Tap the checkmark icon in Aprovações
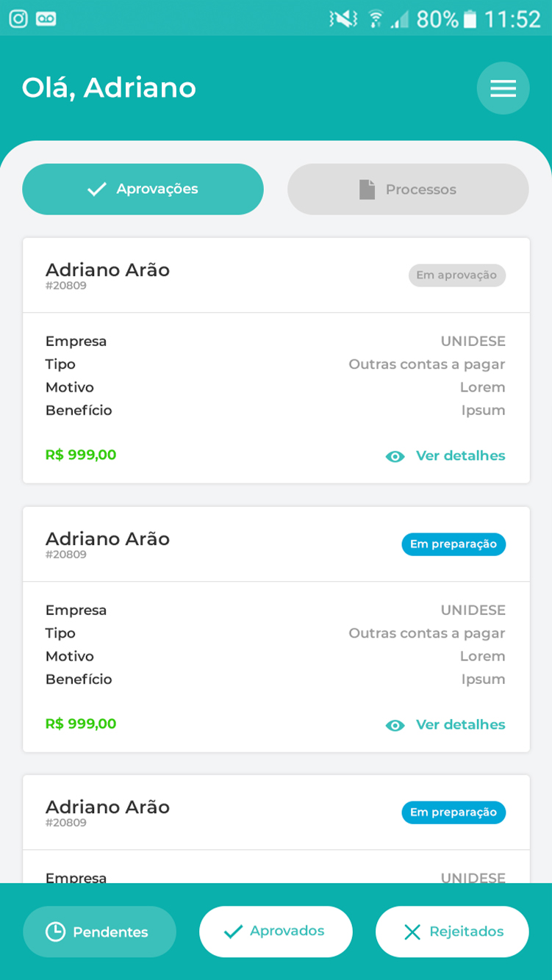Image resolution: width=552 pixels, height=980 pixels. tap(97, 190)
